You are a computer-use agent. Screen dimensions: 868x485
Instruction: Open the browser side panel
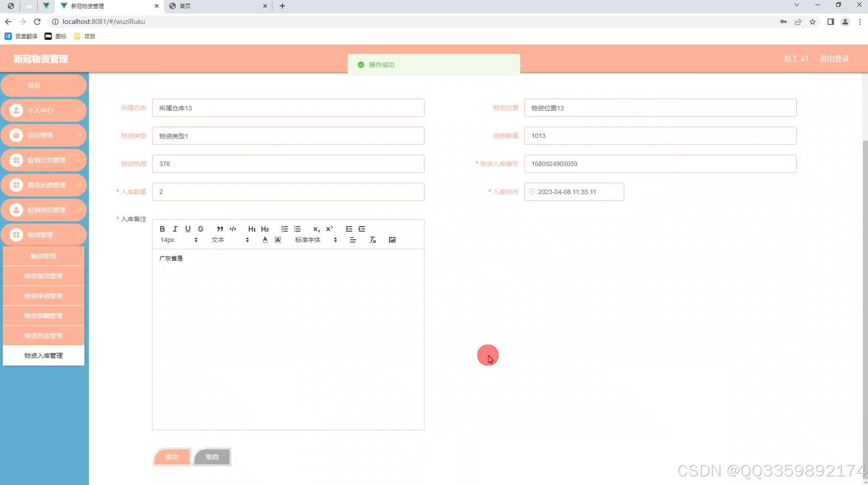point(830,22)
